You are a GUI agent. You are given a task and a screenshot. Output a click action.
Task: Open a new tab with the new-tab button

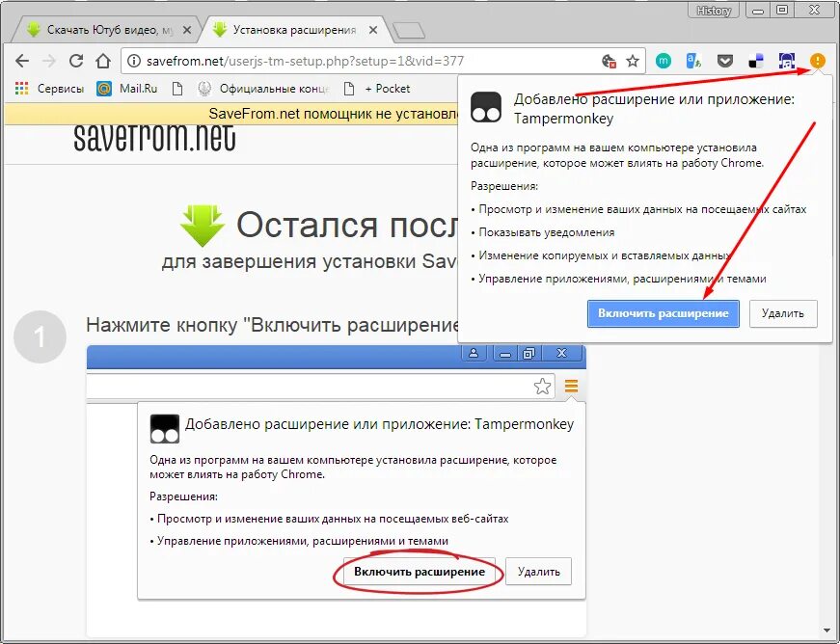tap(409, 31)
